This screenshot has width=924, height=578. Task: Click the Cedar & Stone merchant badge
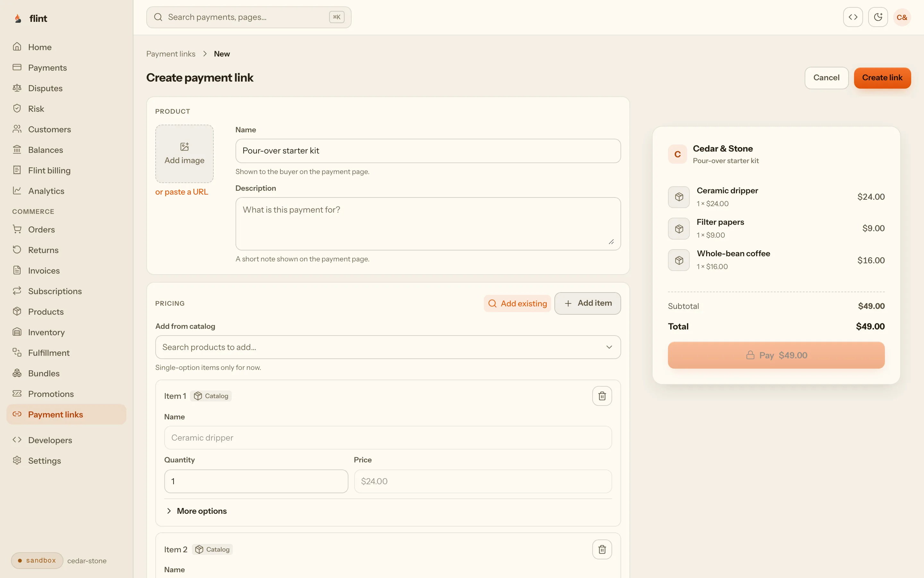[x=677, y=154]
